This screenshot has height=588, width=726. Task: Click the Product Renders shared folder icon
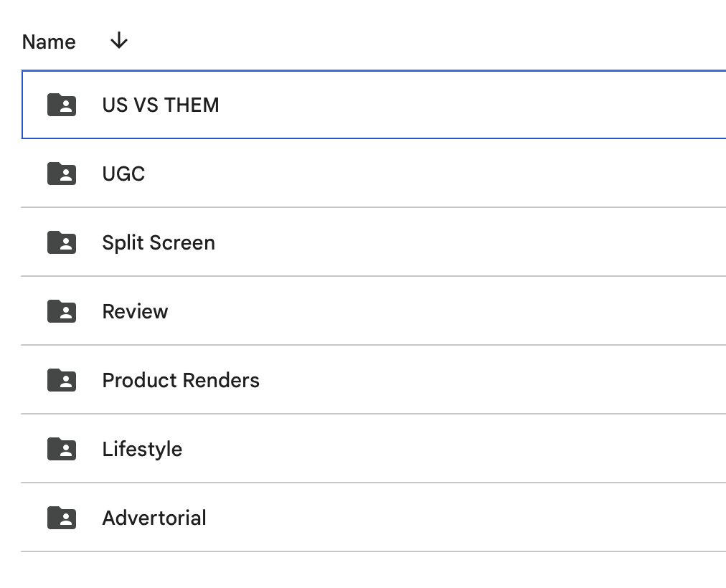(62, 380)
